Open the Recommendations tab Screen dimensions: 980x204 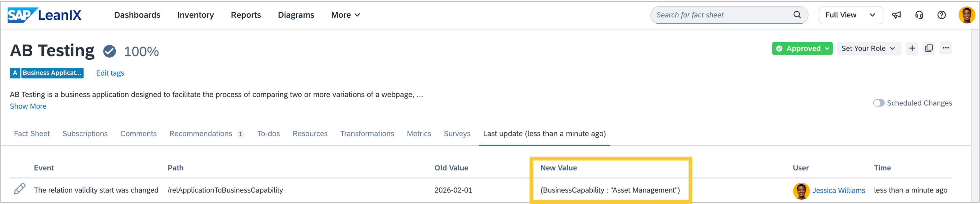click(x=201, y=134)
